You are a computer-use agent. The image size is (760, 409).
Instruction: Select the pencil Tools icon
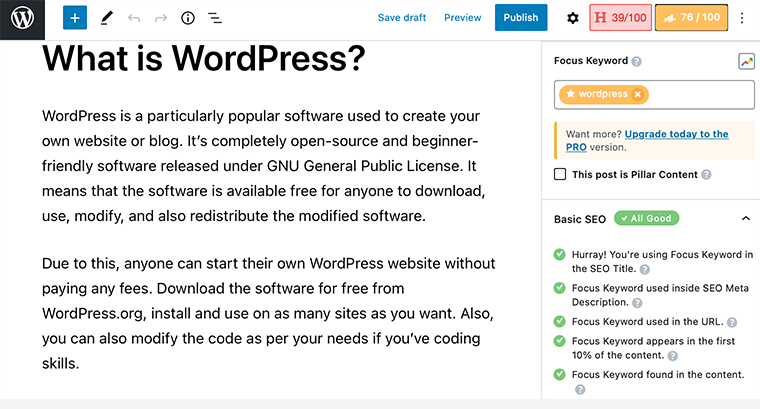click(107, 18)
